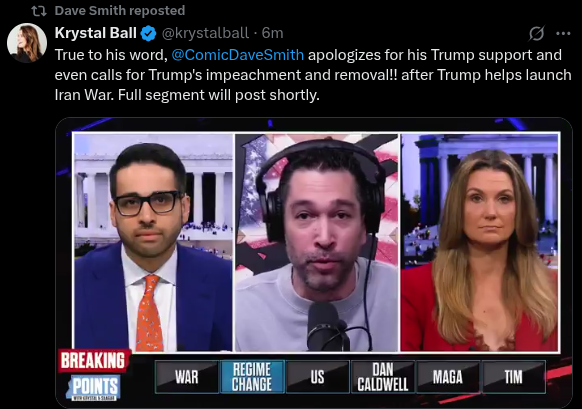Select the WAR segment tab in video
This screenshot has height=409, width=582.
pyautogui.click(x=187, y=377)
